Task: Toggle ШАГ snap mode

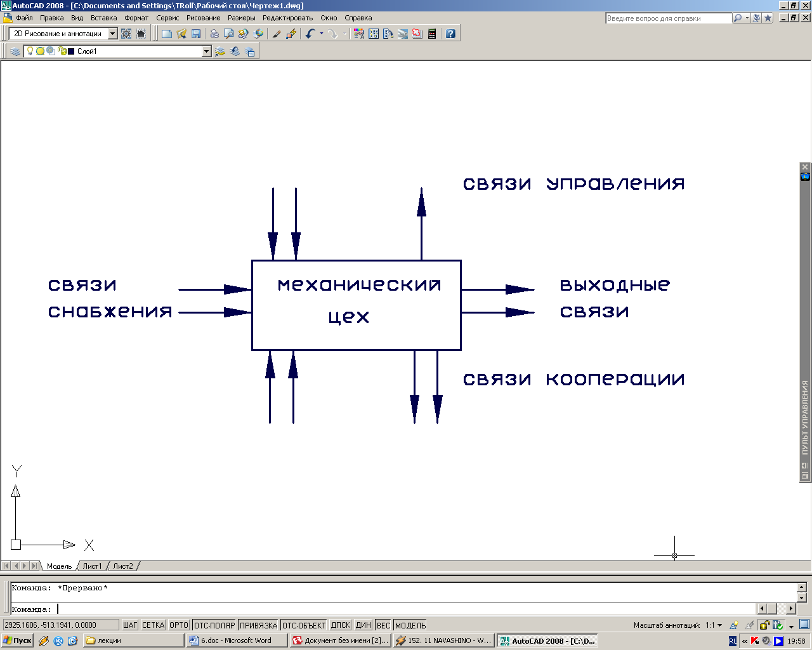Action: pyautogui.click(x=130, y=625)
